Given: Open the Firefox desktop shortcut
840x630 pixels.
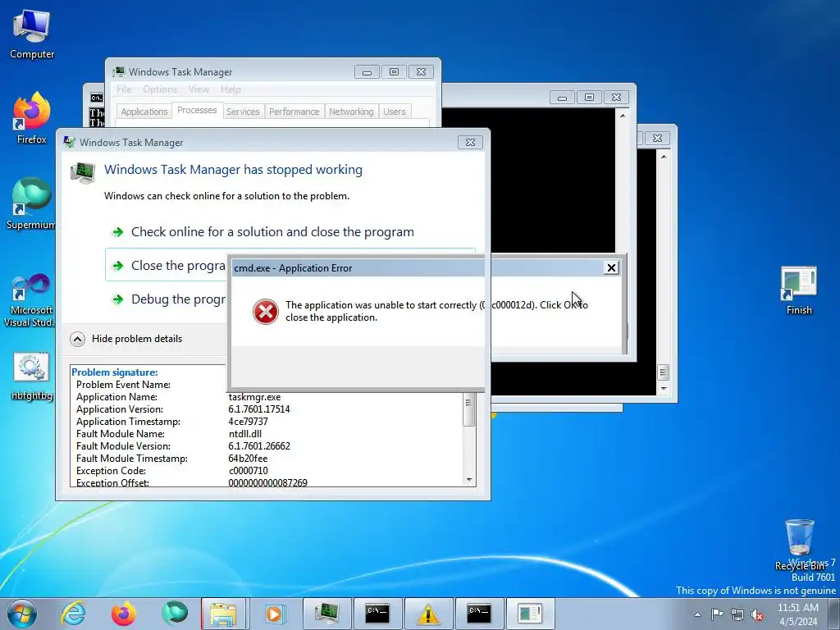Looking at the screenshot, I should coord(32,118).
